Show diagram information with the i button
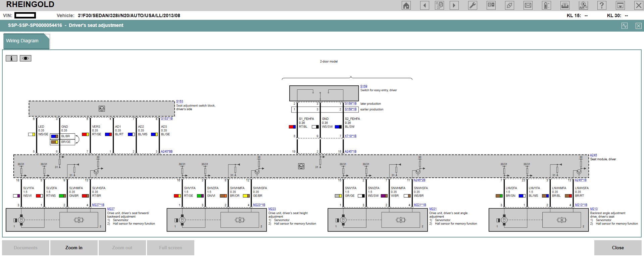This screenshot has width=644, height=259. (x=11, y=58)
